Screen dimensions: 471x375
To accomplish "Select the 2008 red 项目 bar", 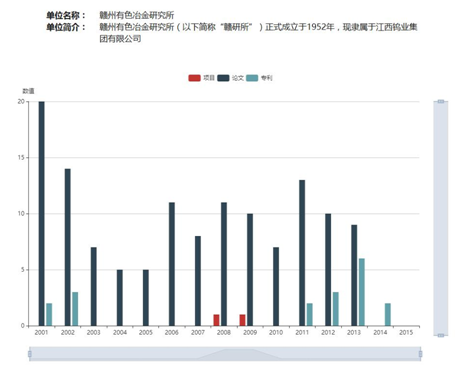I will (x=216, y=320).
